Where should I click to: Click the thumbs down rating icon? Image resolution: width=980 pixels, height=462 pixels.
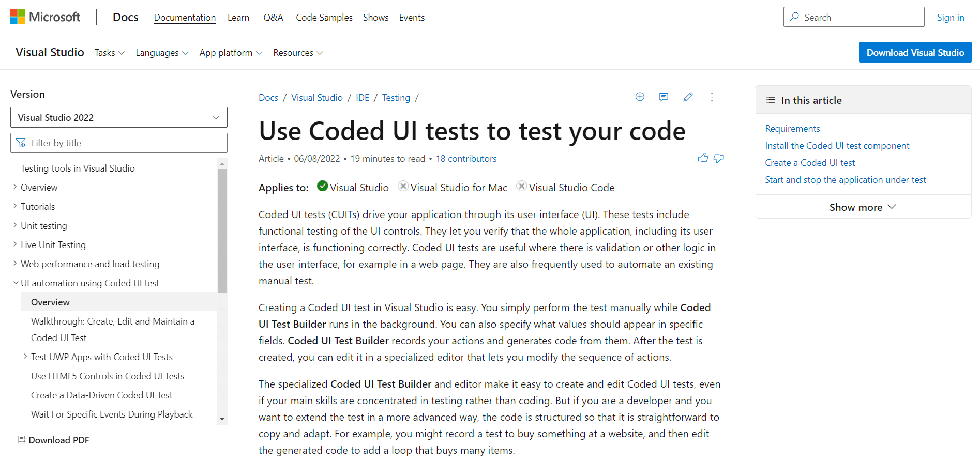tap(719, 158)
